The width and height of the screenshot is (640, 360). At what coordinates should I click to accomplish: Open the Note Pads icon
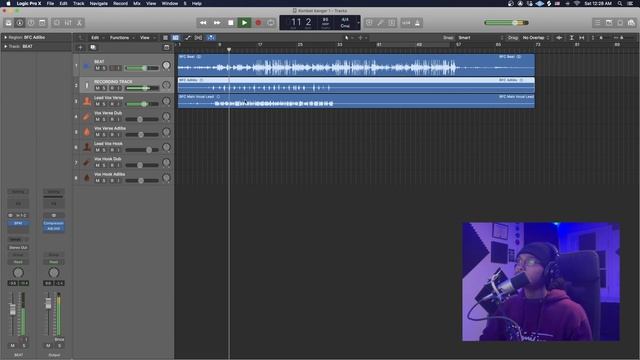[609, 23]
